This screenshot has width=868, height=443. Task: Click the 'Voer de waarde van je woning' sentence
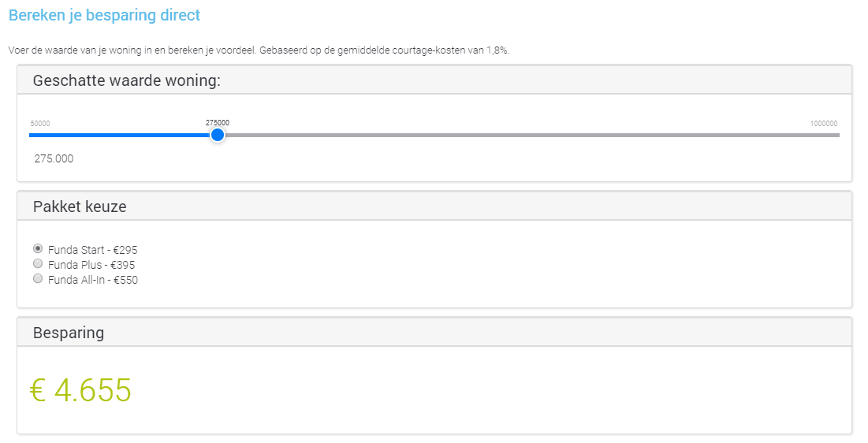coord(259,50)
